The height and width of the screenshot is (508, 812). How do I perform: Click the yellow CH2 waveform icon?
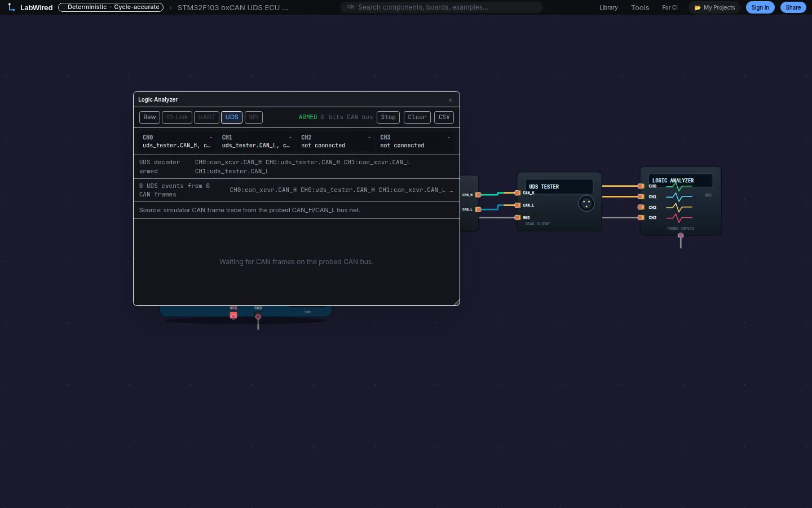[x=679, y=208]
